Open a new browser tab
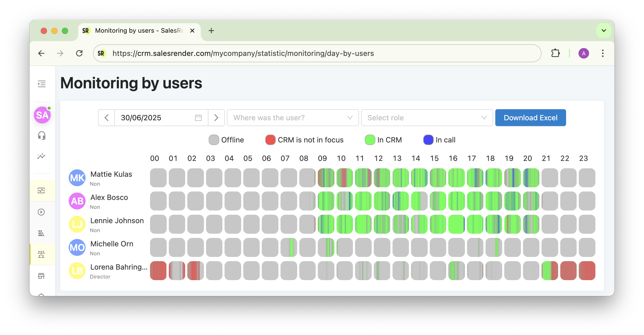Viewport: 644px width, 335px height. 211,31
